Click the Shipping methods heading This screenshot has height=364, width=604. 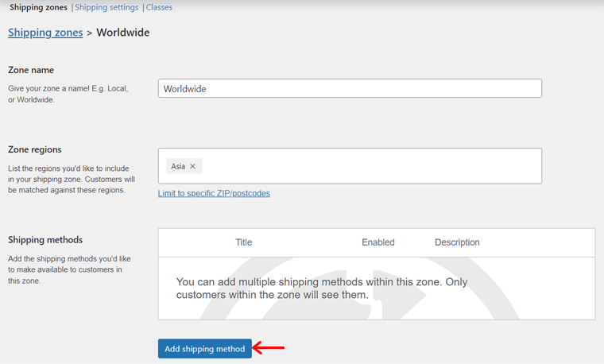(45, 240)
